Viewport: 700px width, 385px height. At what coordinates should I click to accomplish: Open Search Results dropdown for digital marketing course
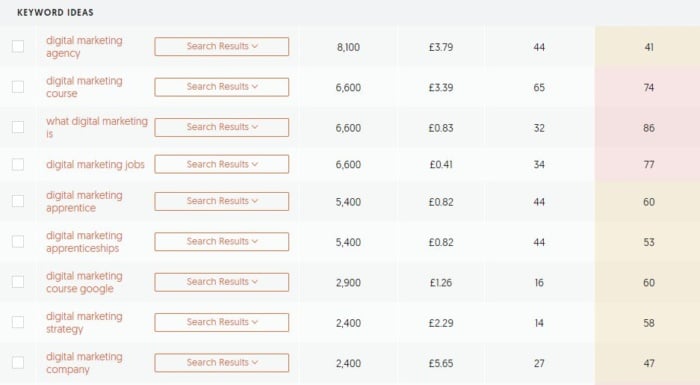click(222, 87)
